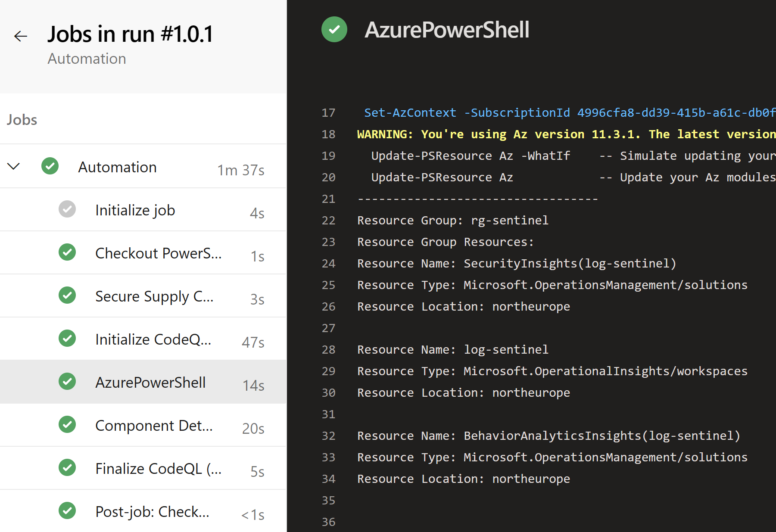Click log line number 17
The width and height of the screenshot is (776, 532).
[328, 113]
